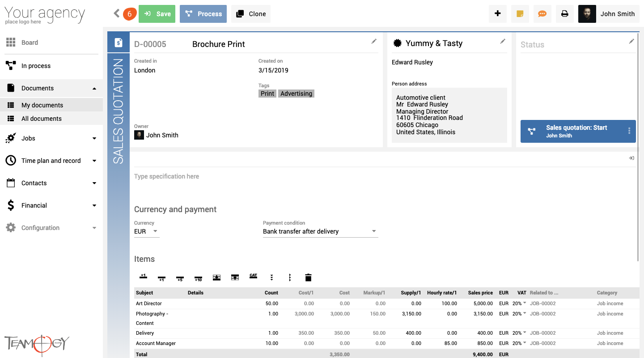Expand the Financial menu
The image size is (644, 358).
point(51,205)
